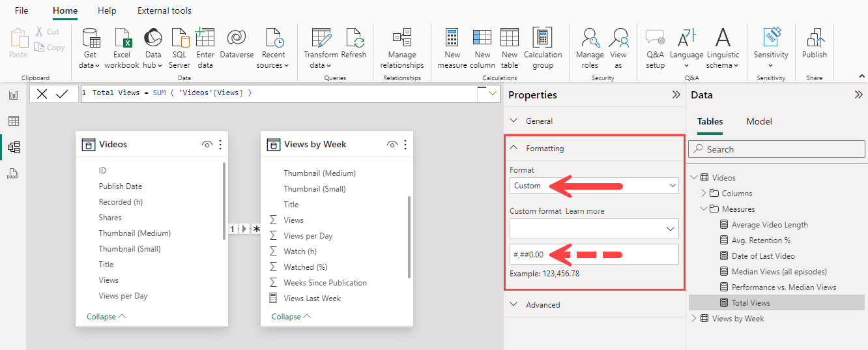Toggle visibility eye on Views by Week table
The height and width of the screenshot is (350, 868).
click(x=392, y=145)
